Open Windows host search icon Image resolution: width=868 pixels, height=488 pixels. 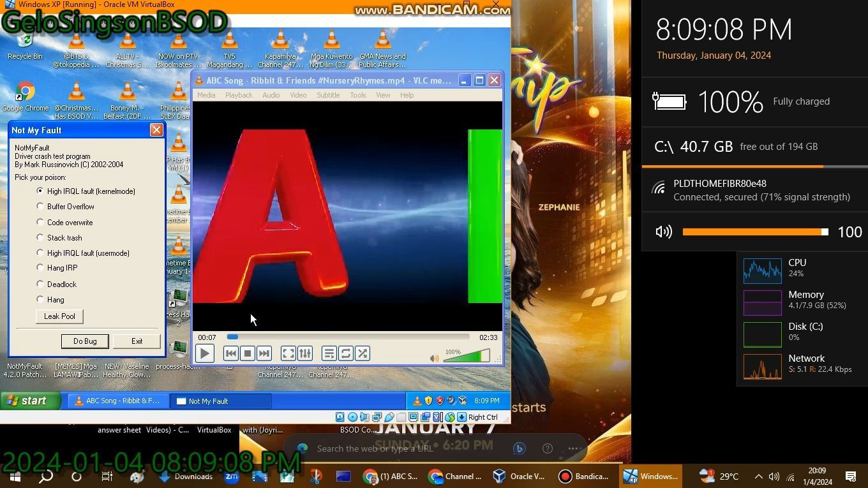[46, 477]
